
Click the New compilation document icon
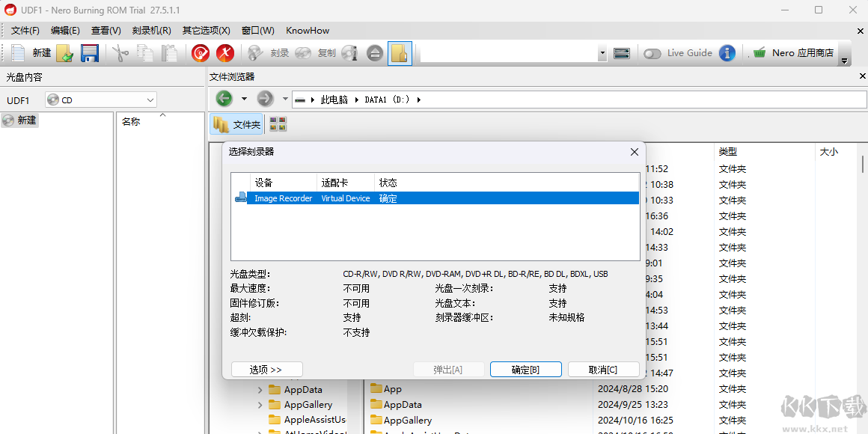click(x=18, y=53)
